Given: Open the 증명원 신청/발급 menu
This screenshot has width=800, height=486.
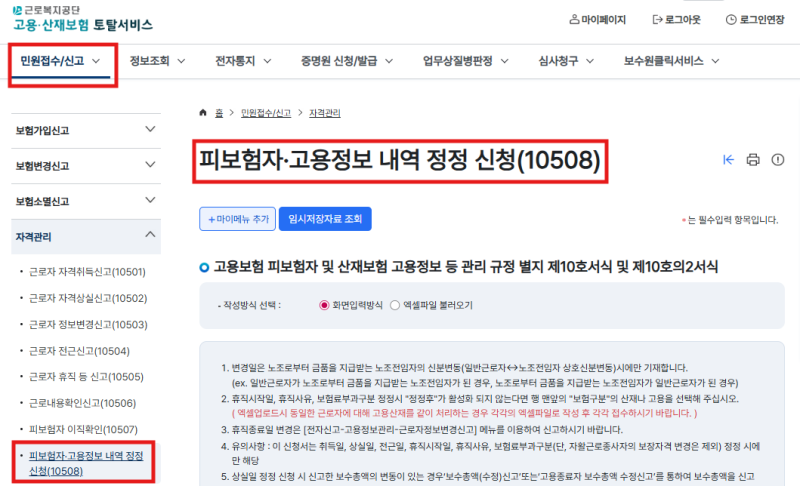Looking at the screenshot, I should [x=347, y=61].
